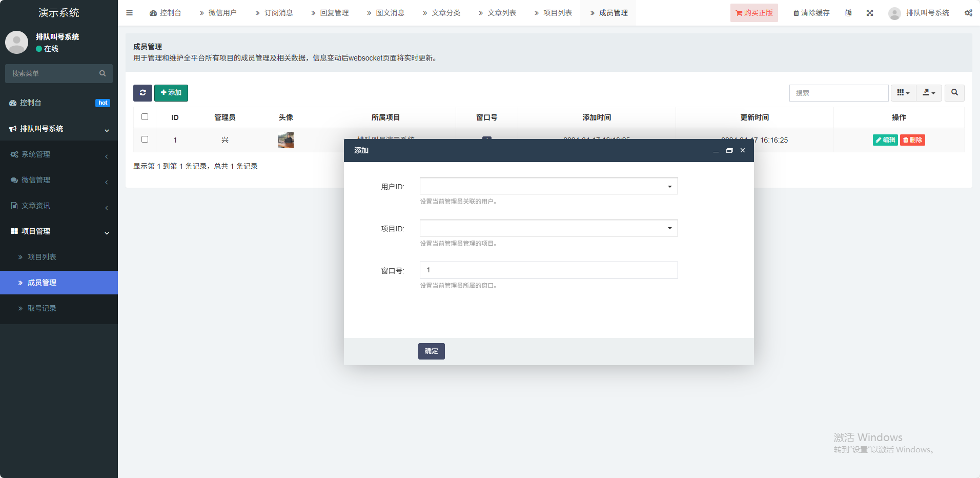The height and width of the screenshot is (478, 980).
Task: Open 取号记录 in the sidebar
Action: pyautogui.click(x=42, y=308)
